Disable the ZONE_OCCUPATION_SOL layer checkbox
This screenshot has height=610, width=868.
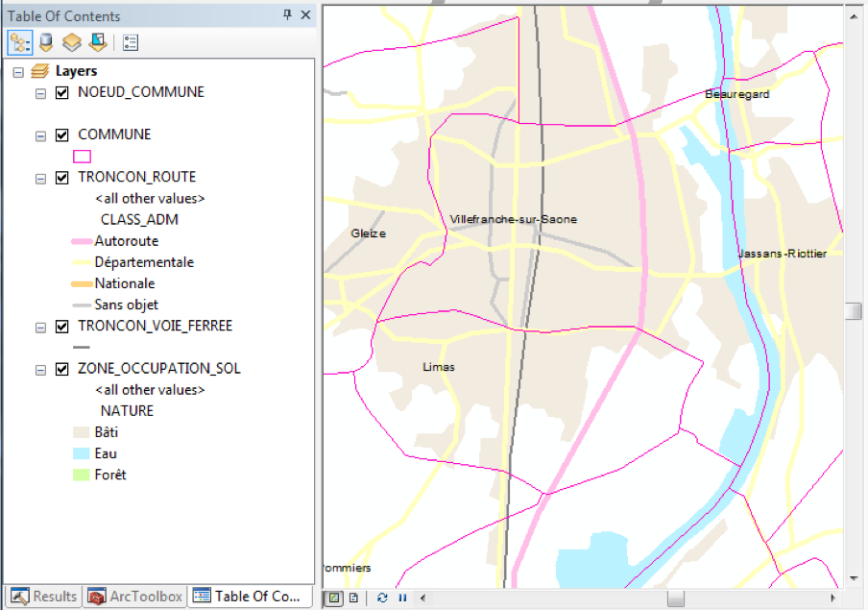pos(62,369)
